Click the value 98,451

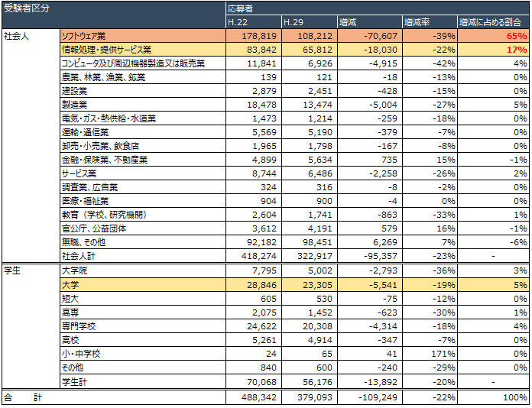(317, 242)
